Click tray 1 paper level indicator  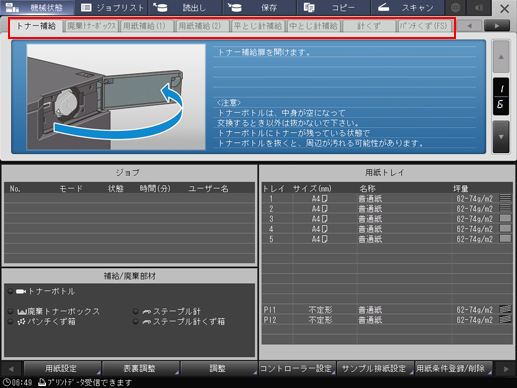tap(505, 198)
